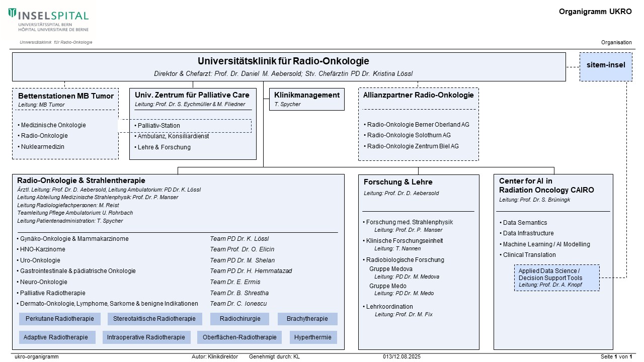Click the Universitätsklinik für Radio-Onkologie heading
This screenshot has width=644, height=362.
tap(283, 61)
